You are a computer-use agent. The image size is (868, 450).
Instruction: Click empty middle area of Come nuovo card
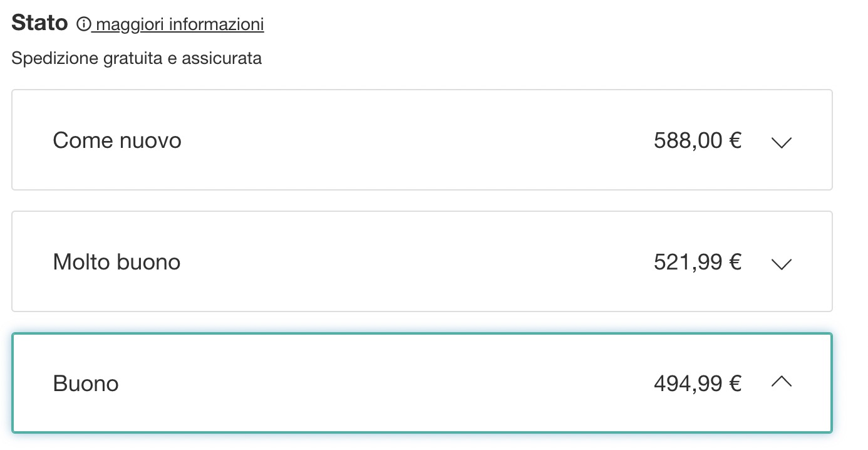click(x=413, y=140)
